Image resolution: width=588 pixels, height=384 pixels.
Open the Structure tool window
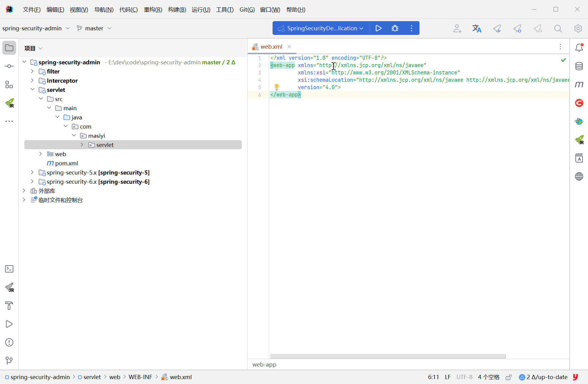[9, 85]
